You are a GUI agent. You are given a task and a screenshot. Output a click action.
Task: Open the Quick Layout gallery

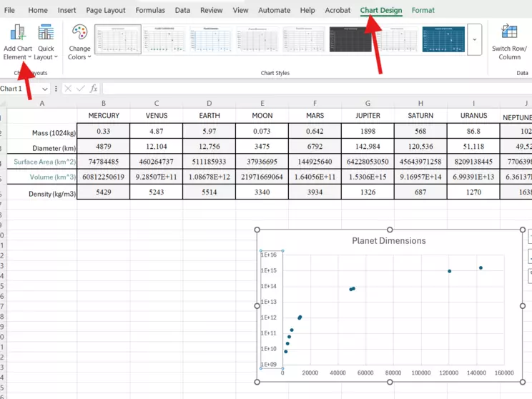pyautogui.click(x=46, y=42)
